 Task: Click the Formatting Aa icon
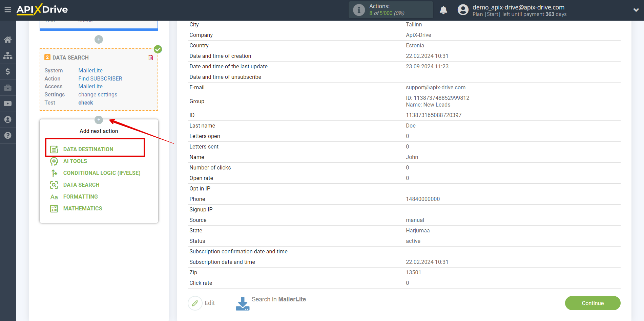[54, 197]
